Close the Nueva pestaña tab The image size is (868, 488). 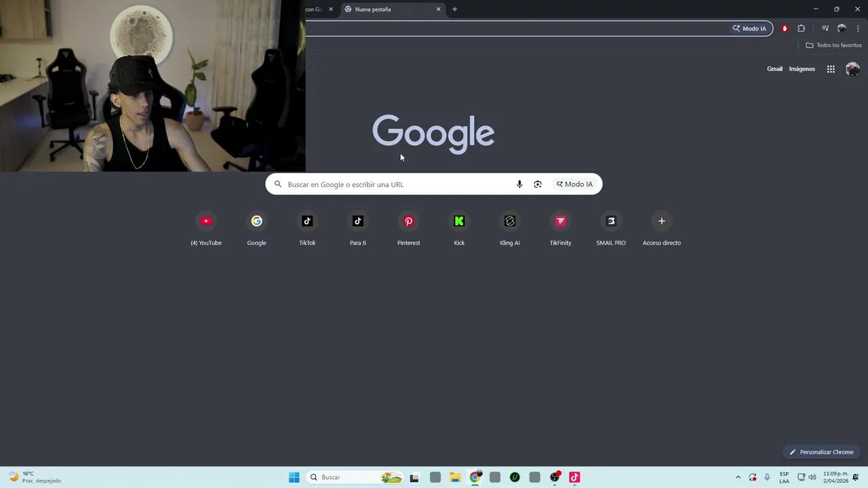(438, 9)
